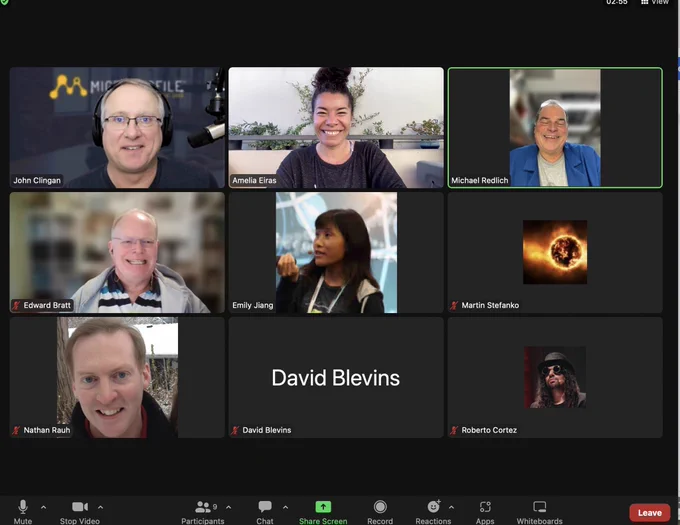The image size is (680, 525).
Task: Click muted mic icon beside David Blevins label
Action: tap(235, 430)
